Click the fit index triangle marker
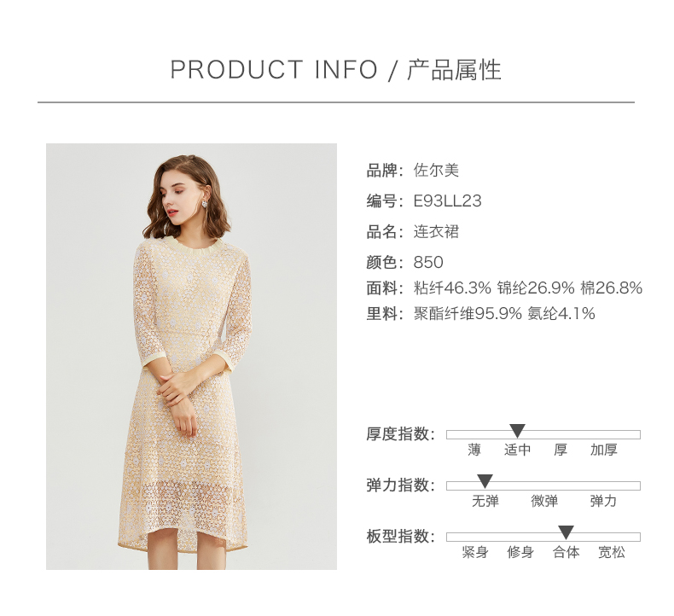674x616 pixels. tap(566, 532)
